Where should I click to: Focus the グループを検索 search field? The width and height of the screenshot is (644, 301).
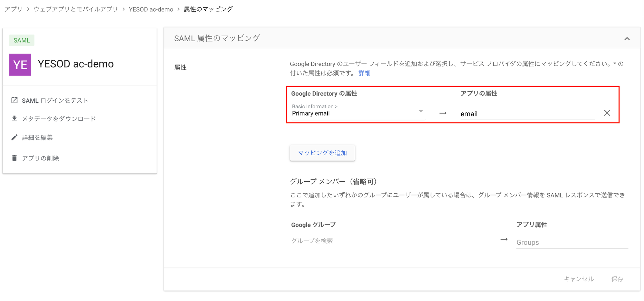click(x=391, y=241)
